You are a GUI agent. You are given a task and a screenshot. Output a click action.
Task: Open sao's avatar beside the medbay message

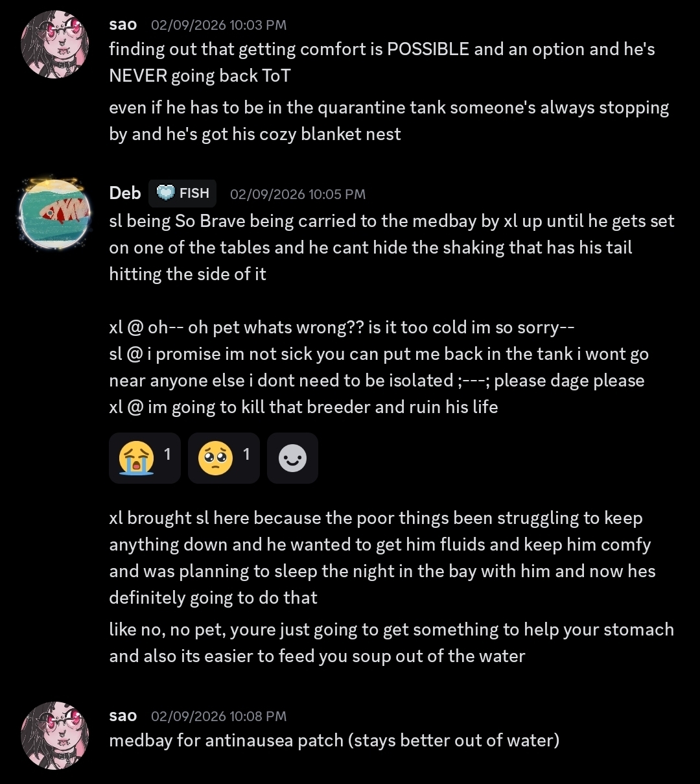pyautogui.click(x=54, y=735)
